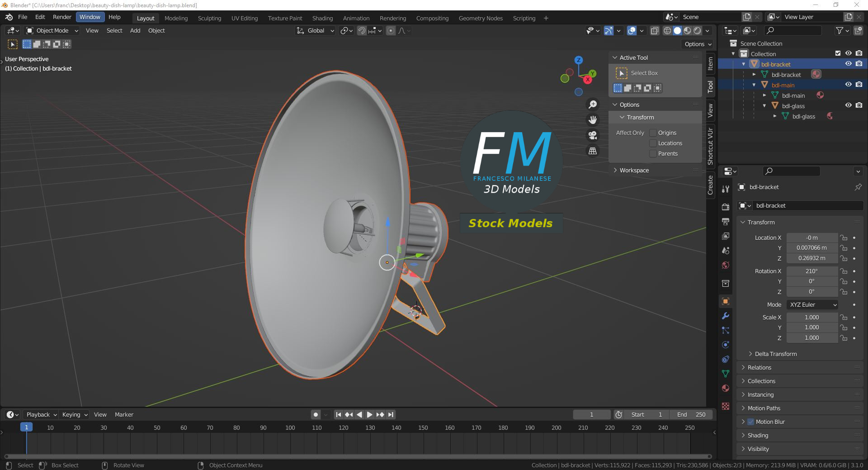Open the Scene properties tab icon
The width and height of the screenshot is (868, 470).
[x=726, y=251]
